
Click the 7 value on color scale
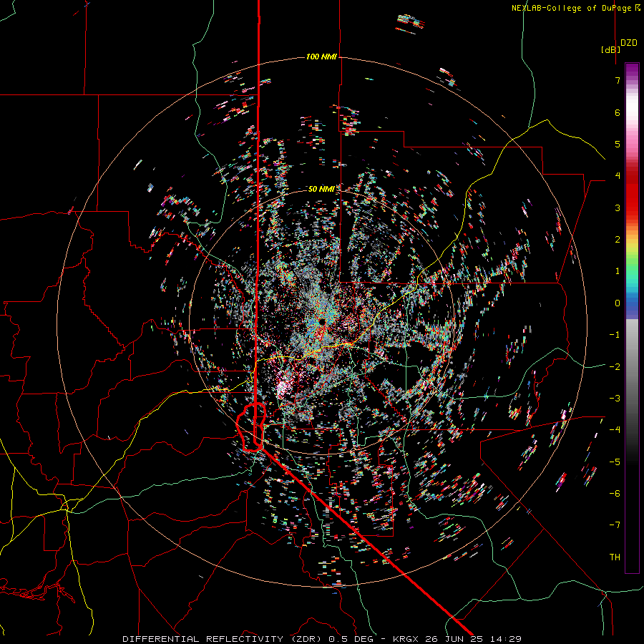pyautogui.click(x=618, y=80)
